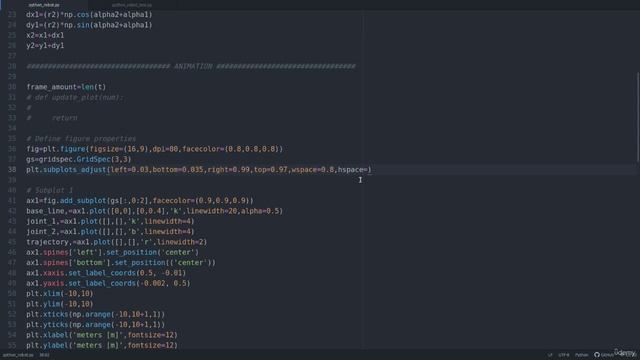Click the joint_2 plot line
This screenshot has height=360, width=640.
coord(110,231)
